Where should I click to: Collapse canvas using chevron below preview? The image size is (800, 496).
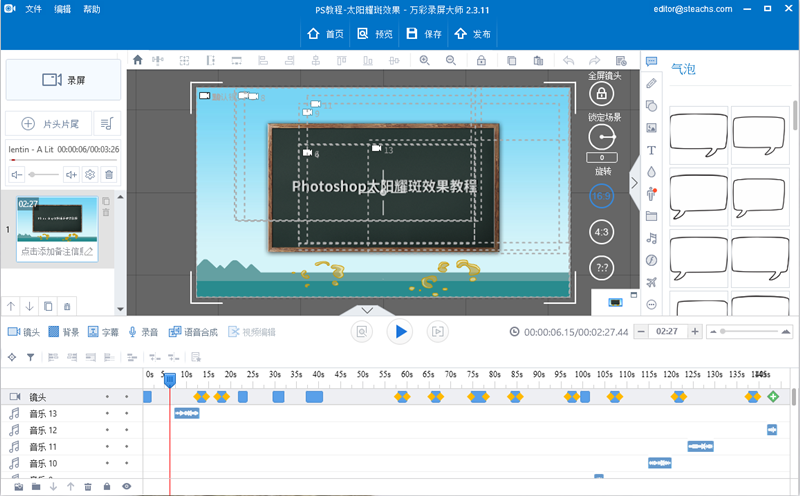(366, 310)
